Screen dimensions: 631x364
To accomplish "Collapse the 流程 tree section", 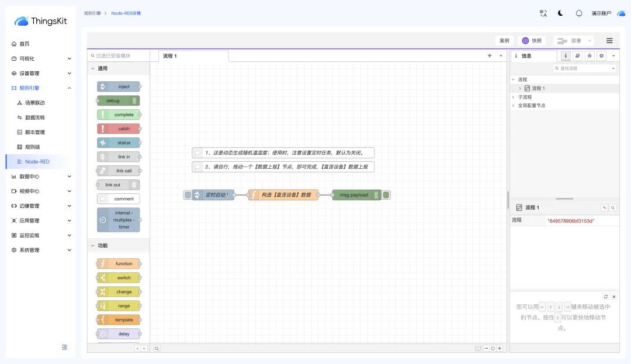I will tap(513, 79).
